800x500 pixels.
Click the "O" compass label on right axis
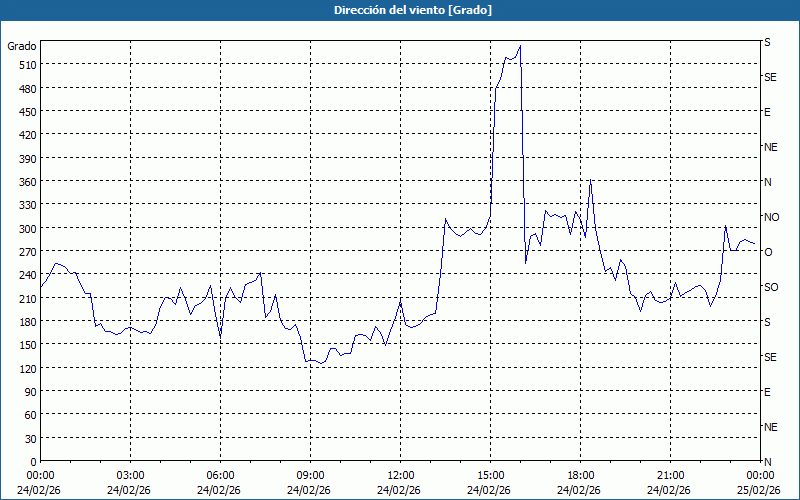click(768, 252)
